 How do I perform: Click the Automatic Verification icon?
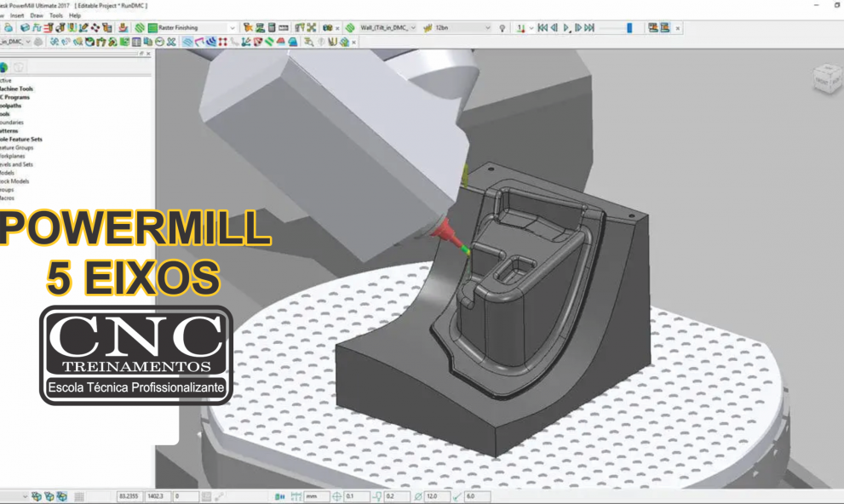[x=107, y=27]
